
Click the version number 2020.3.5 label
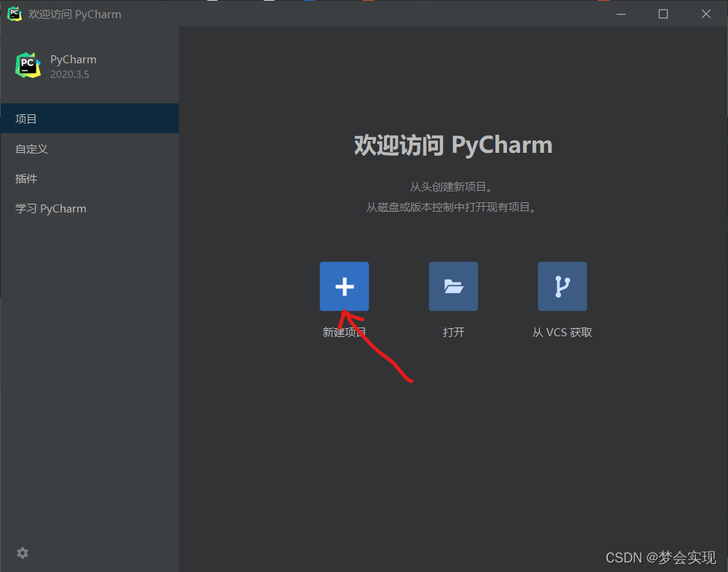click(x=70, y=74)
